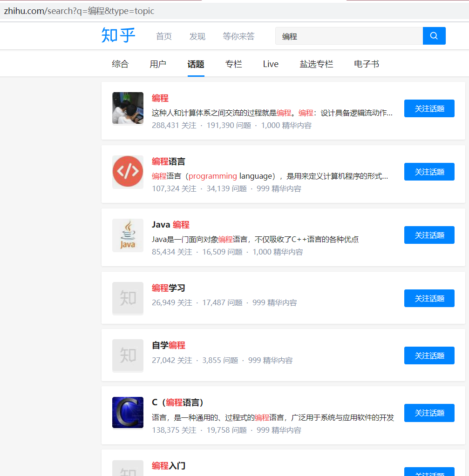Viewport: 469px width, 476px height.
Task: Go to 首页 in the top navigation
Action: (x=164, y=36)
